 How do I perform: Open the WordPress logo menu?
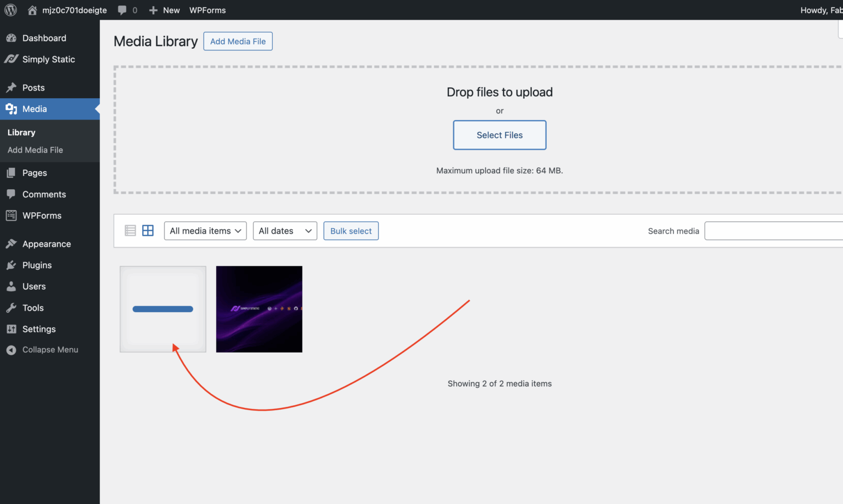click(x=10, y=10)
